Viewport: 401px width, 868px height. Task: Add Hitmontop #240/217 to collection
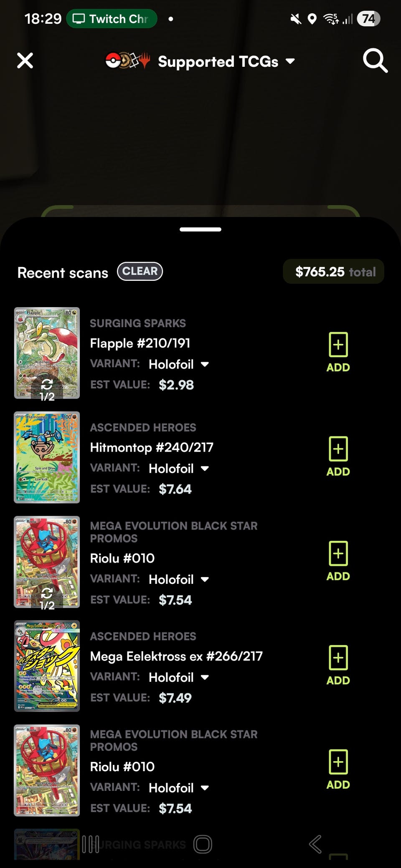pyautogui.click(x=338, y=456)
